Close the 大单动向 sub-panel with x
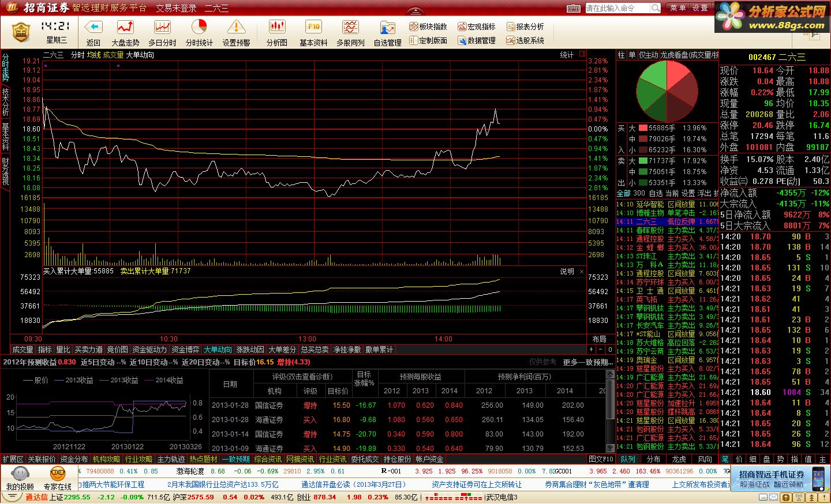 pyautogui.click(x=582, y=271)
